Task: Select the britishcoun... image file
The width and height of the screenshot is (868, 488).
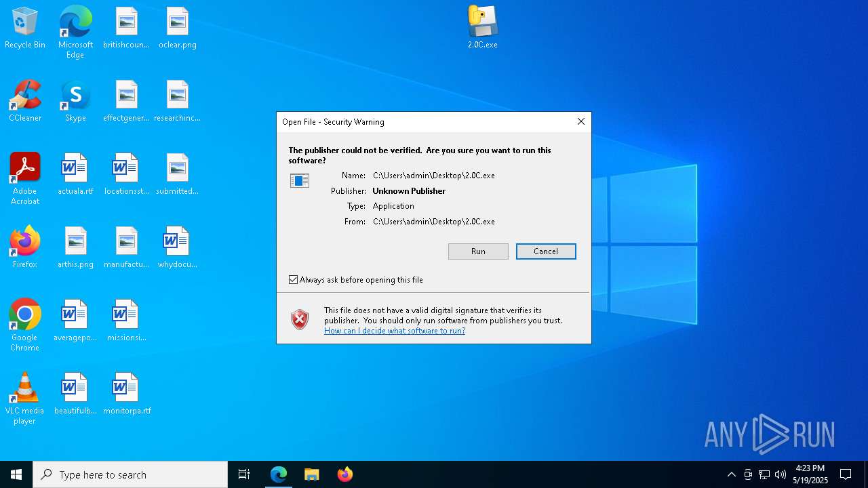Action: pos(126,28)
